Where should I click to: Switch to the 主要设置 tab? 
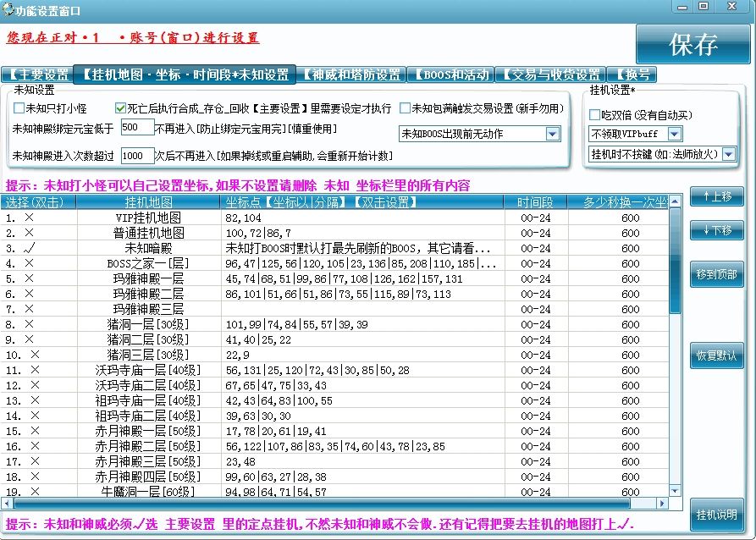(37, 74)
